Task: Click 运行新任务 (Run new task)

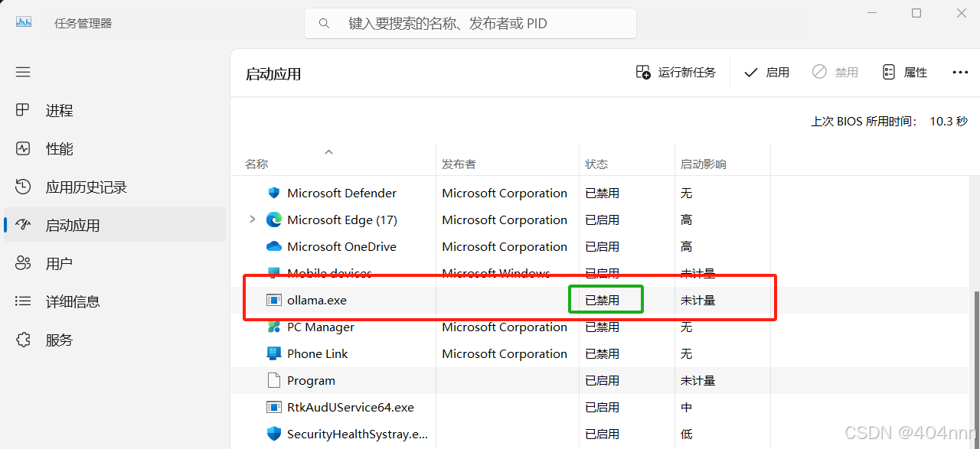Action: pyautogui.click(x=676, y=72)
